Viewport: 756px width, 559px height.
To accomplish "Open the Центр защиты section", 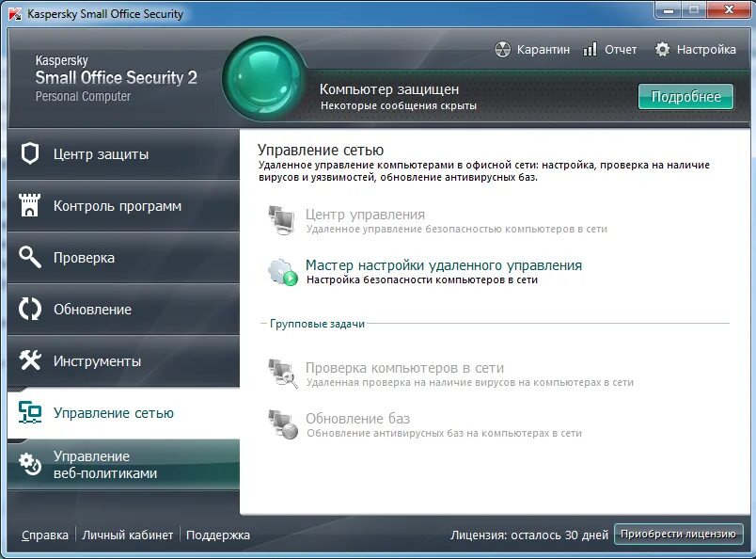I will 123,154.
